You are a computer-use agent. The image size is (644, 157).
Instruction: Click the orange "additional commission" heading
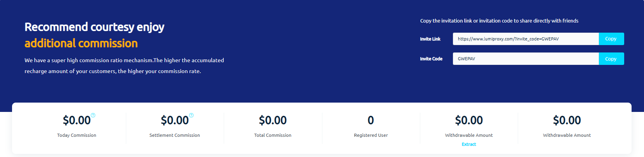pyautogui.click(x=81, y=43)
